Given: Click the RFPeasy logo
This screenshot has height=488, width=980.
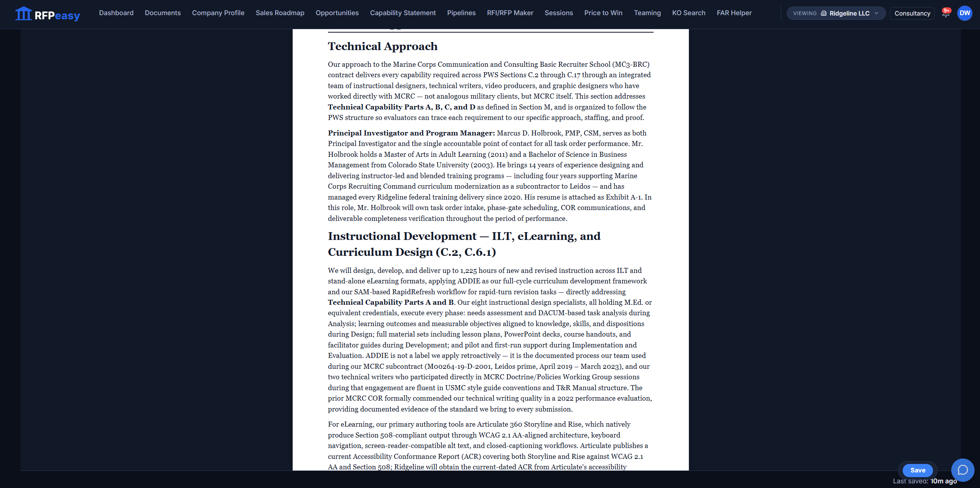Looking at the screenshot, I should tap(47, 14).
